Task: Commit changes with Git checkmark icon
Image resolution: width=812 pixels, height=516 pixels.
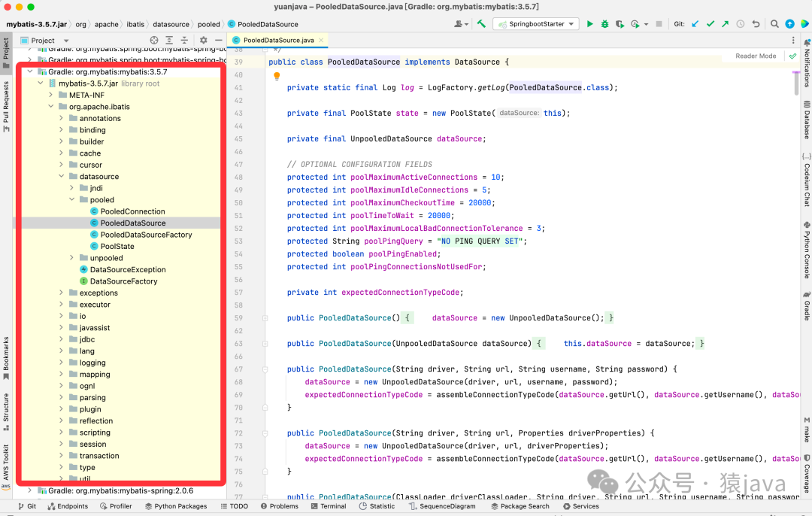Action: 710,24
